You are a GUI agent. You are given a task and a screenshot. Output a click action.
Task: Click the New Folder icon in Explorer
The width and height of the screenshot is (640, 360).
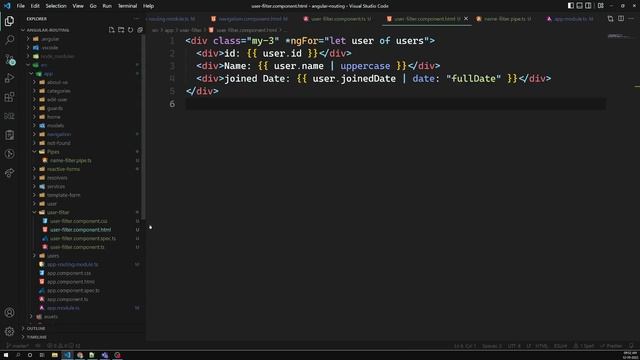coord(121,30)
